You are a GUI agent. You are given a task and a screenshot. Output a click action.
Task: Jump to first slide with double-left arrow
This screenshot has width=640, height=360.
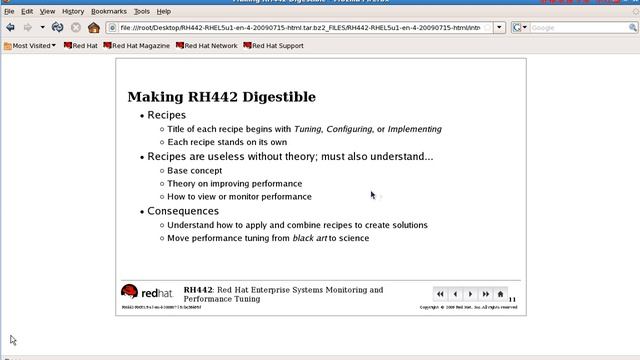coord(440,294)
